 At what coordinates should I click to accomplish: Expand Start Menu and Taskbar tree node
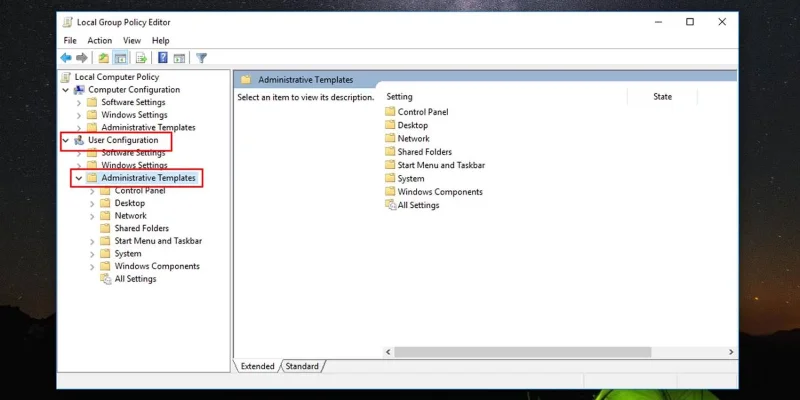click(92, 241)
